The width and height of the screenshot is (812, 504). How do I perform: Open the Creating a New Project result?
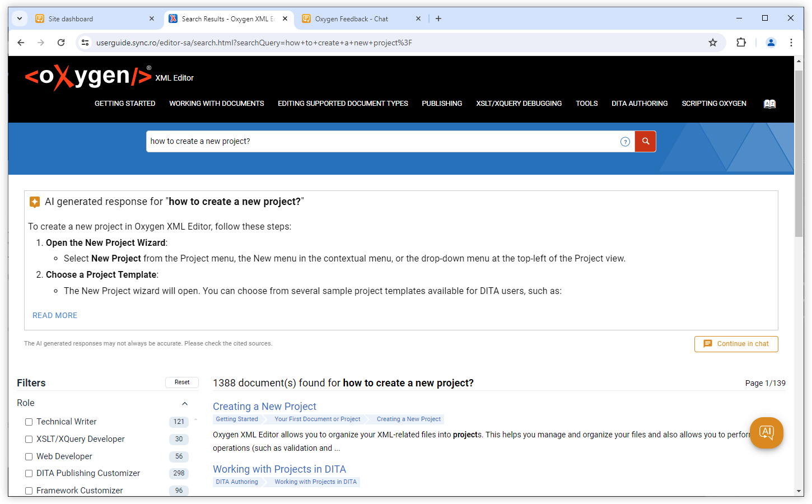click(x=264, y=407)
